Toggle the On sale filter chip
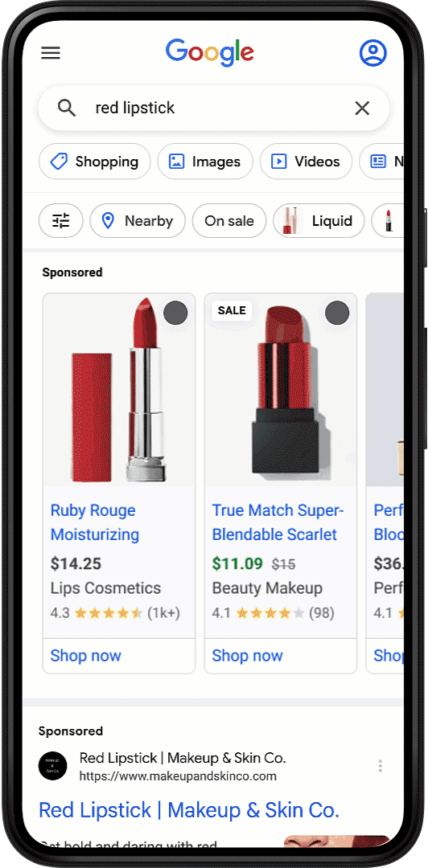 (x=229, y=221)
